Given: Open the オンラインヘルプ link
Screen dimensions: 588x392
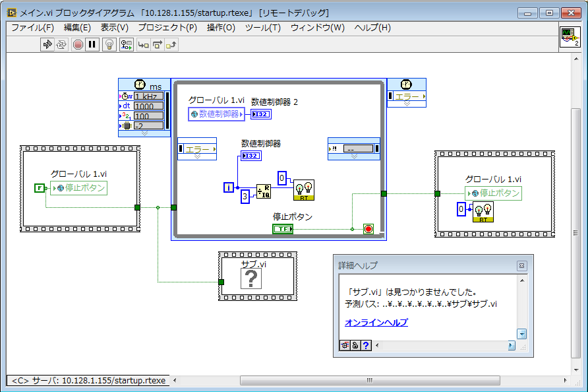Looking at the screenshot, I should point(376,323).
